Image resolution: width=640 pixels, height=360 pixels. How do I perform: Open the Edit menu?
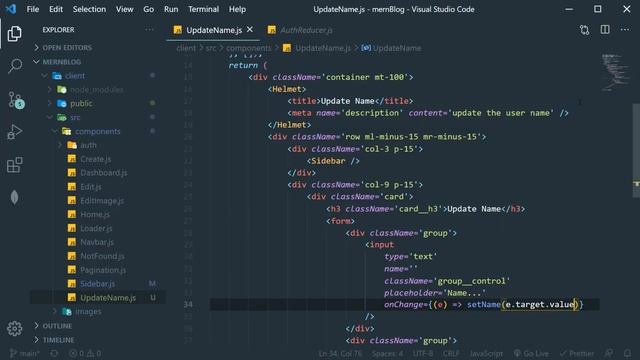56,9
